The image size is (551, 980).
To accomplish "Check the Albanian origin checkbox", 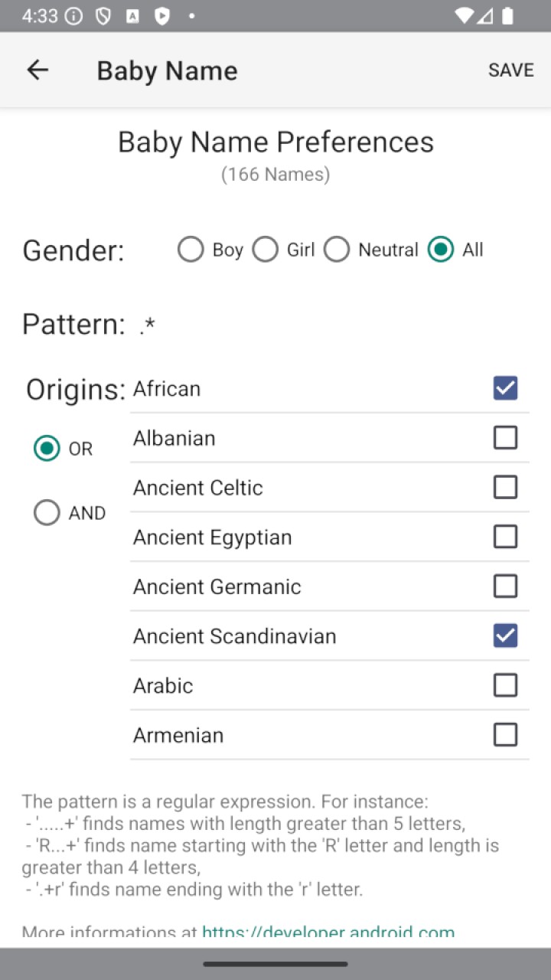I will [x=505, y=438].
